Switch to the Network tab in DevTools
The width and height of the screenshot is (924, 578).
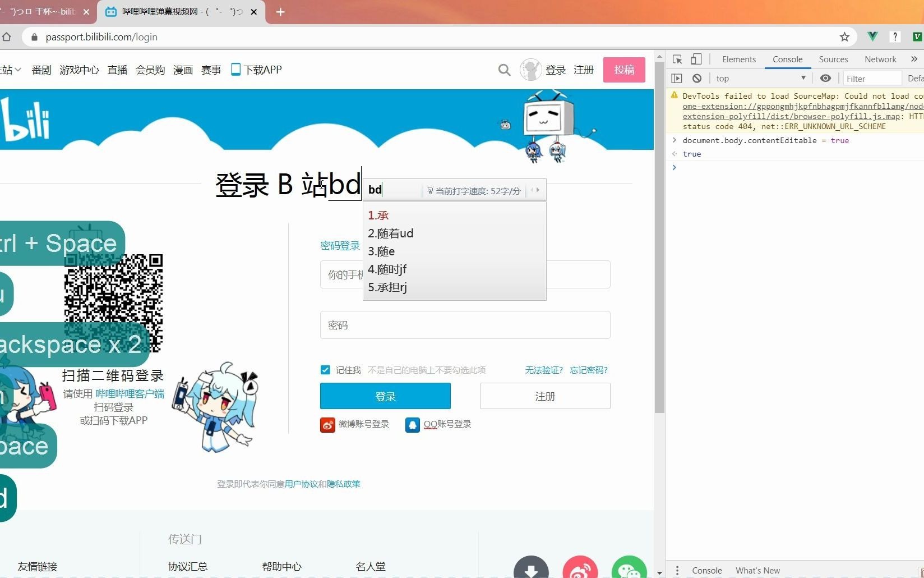click(x=880, y=59)
